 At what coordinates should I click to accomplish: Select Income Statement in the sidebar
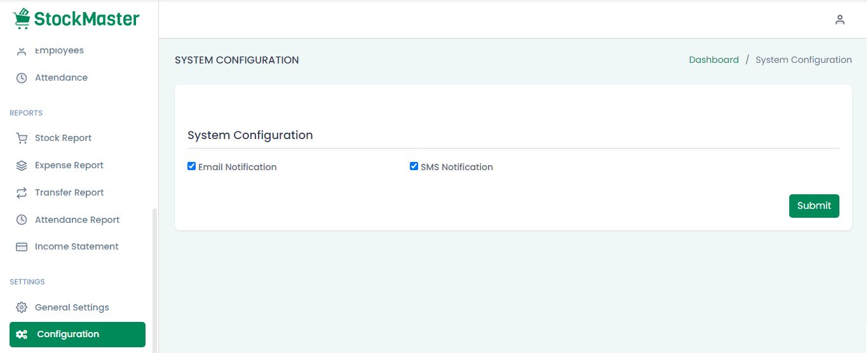(x=76, y=247)
